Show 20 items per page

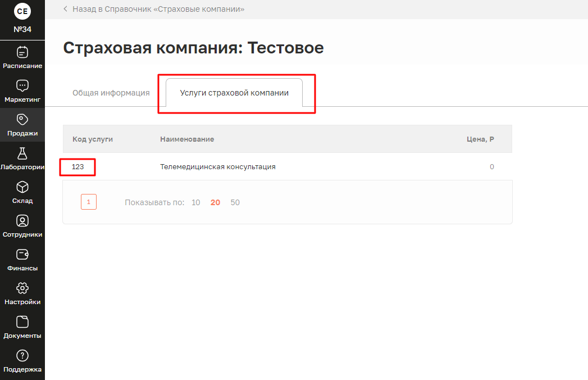click(215, 202)
